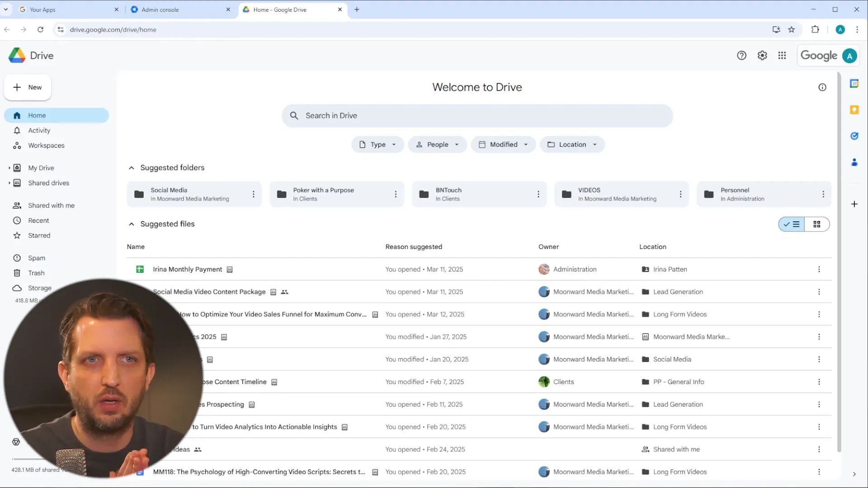Open the Google apps grid
Screen dimensions: 868x488
[x=782, y=56]
